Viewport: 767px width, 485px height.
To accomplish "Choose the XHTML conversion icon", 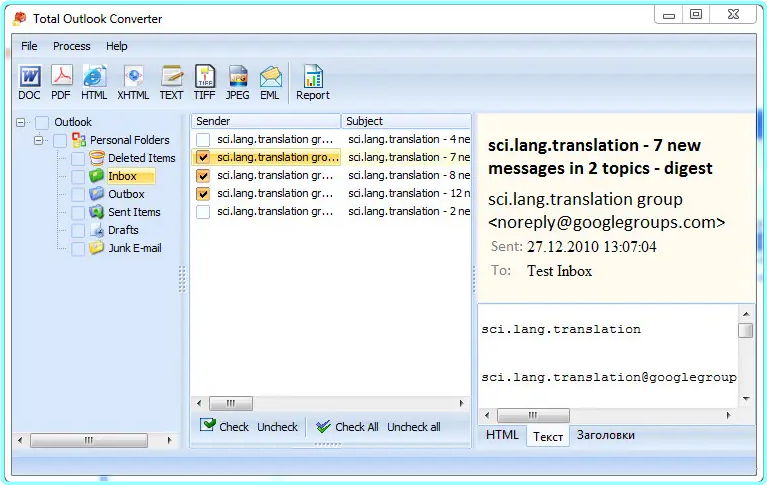I will click(133, 76).
